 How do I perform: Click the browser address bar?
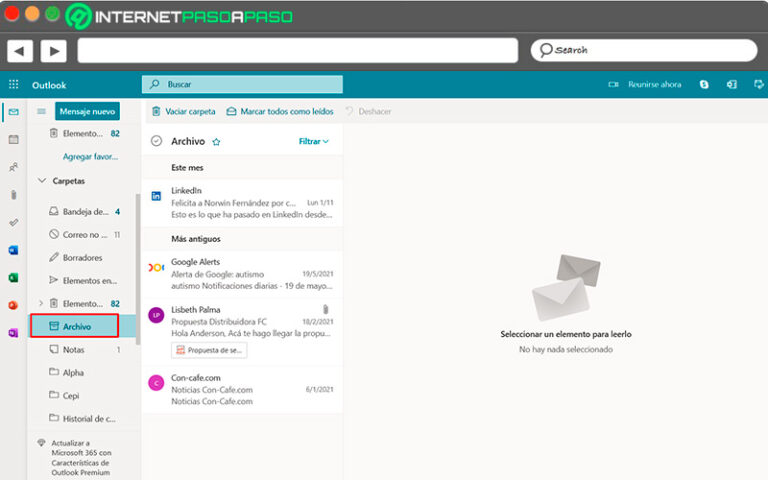click(x=298, y=50)
